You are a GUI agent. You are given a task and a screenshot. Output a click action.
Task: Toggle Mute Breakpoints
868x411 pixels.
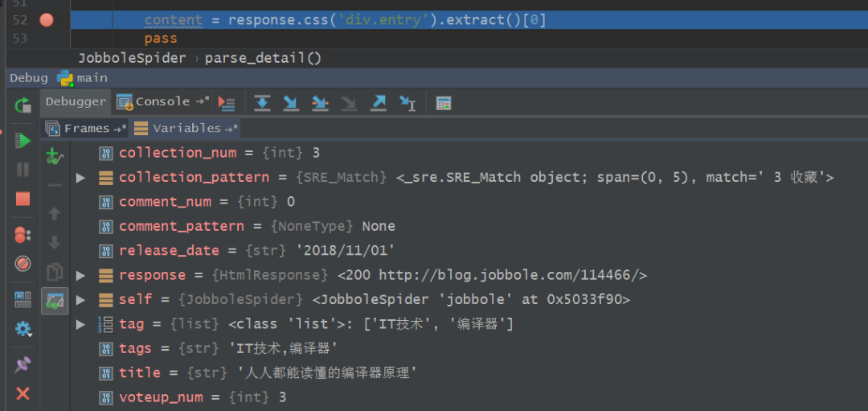click(23, 264)
